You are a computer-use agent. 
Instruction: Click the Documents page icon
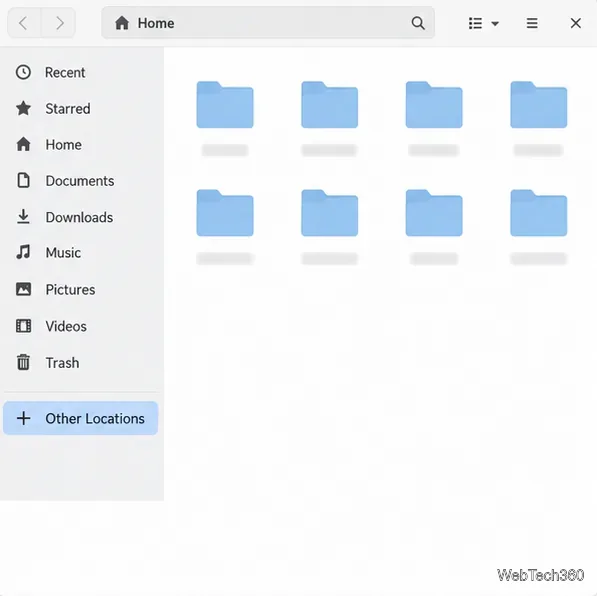(23, 180)
